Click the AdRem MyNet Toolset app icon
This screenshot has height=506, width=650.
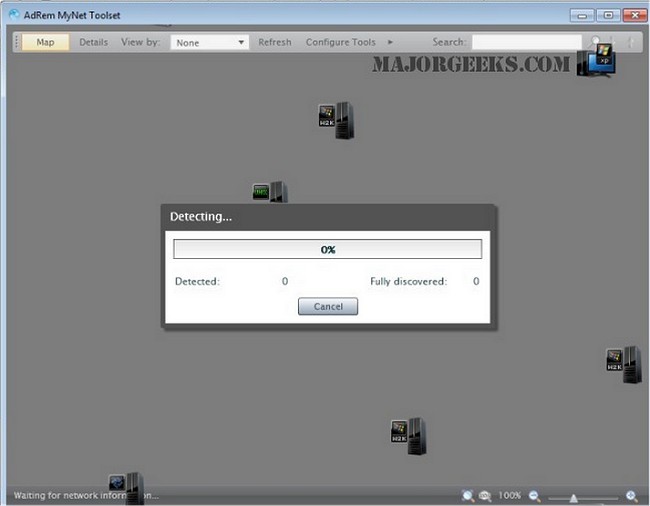pos(14,15)
